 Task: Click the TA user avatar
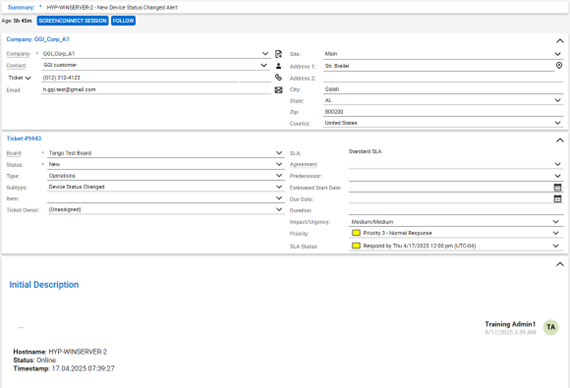551,327
